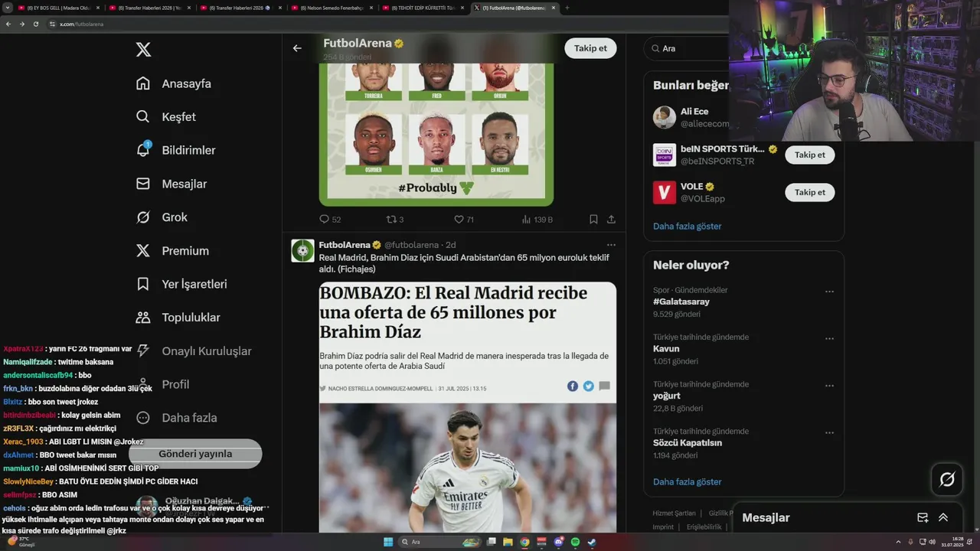Image resolution: width=980 pixels, height=551 pixels.
Task: Open more options for yoğurt trend
Action: click(829, 386)
